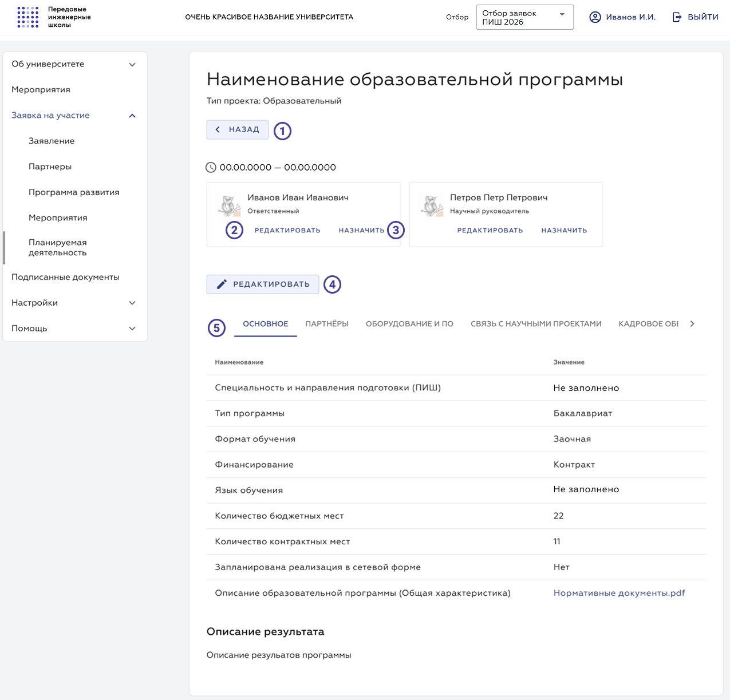Switch to the ПАРТНЁРЫ tab
730x700 pixels.
tap(327, 324)
